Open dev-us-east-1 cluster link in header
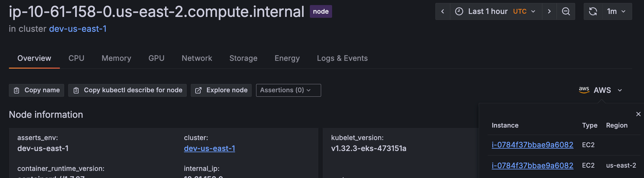644x178 pixels. click(78, 29)
